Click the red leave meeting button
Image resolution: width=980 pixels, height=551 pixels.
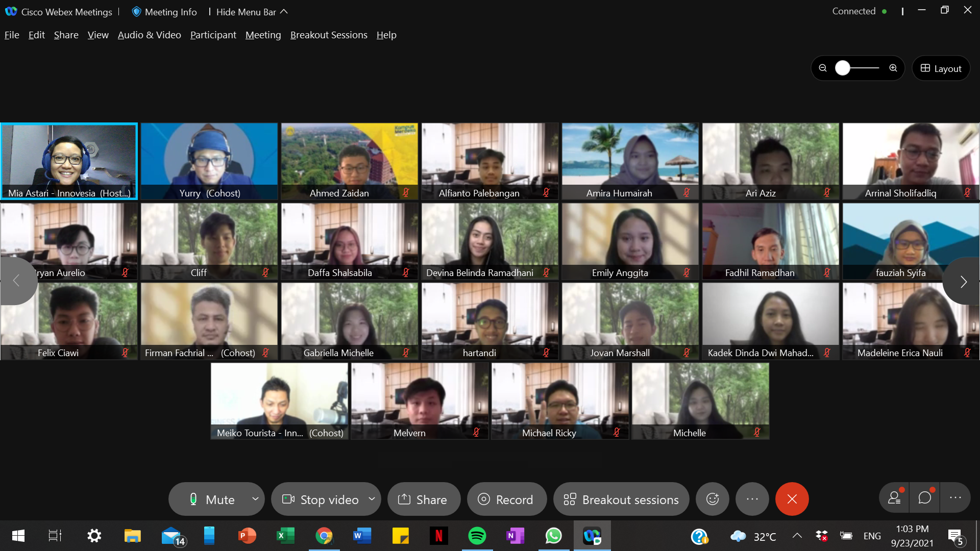pyautogui.click(x=792, y=499)
